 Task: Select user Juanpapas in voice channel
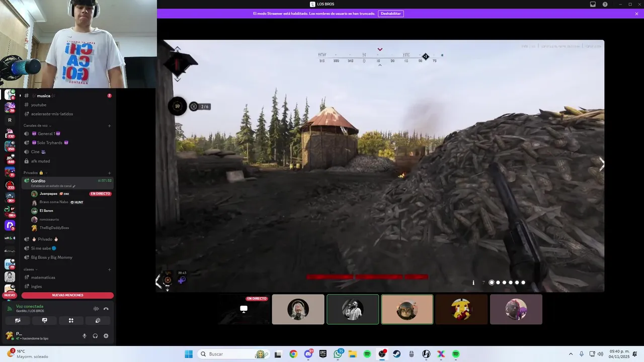(x=48, y=194)
